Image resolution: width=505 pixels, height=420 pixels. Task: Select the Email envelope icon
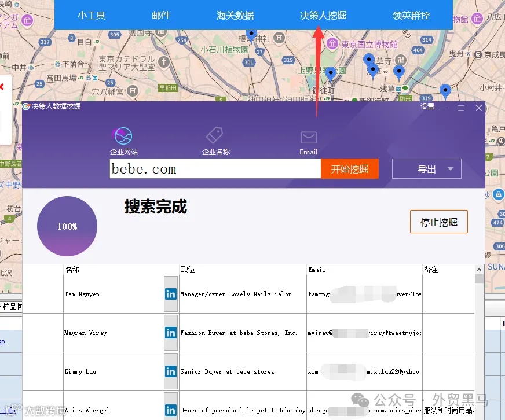tap(309, 138)
